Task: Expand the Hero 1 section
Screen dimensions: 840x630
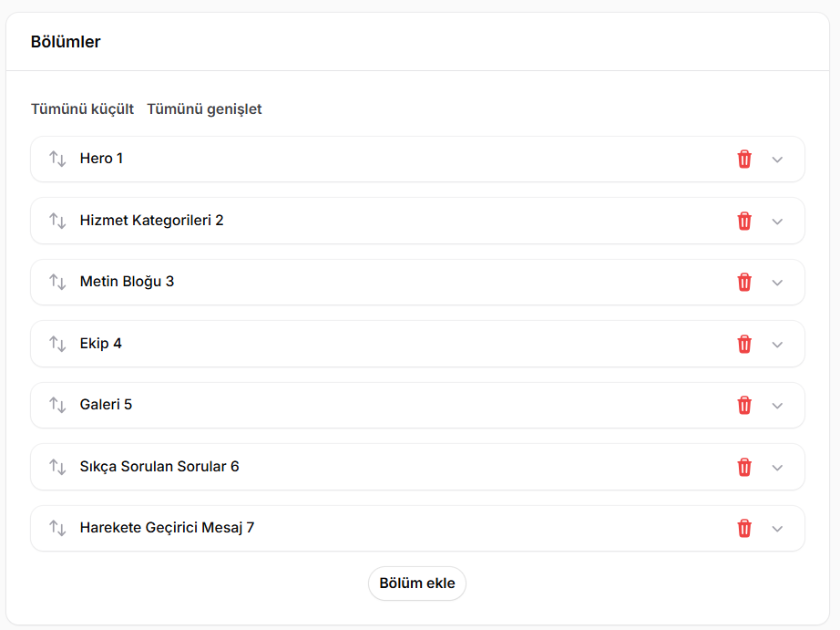Action: coord(777,160)
